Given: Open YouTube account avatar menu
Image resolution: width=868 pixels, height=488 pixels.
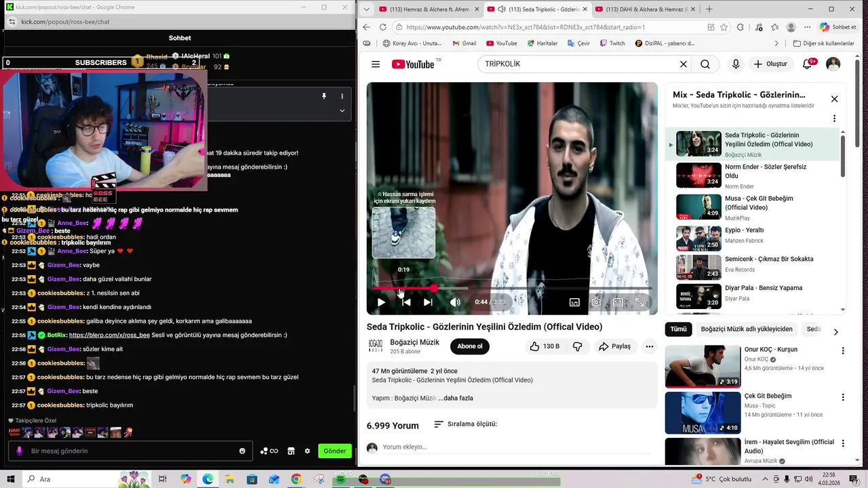Looking at the screenshot, I should coord(833,64).
